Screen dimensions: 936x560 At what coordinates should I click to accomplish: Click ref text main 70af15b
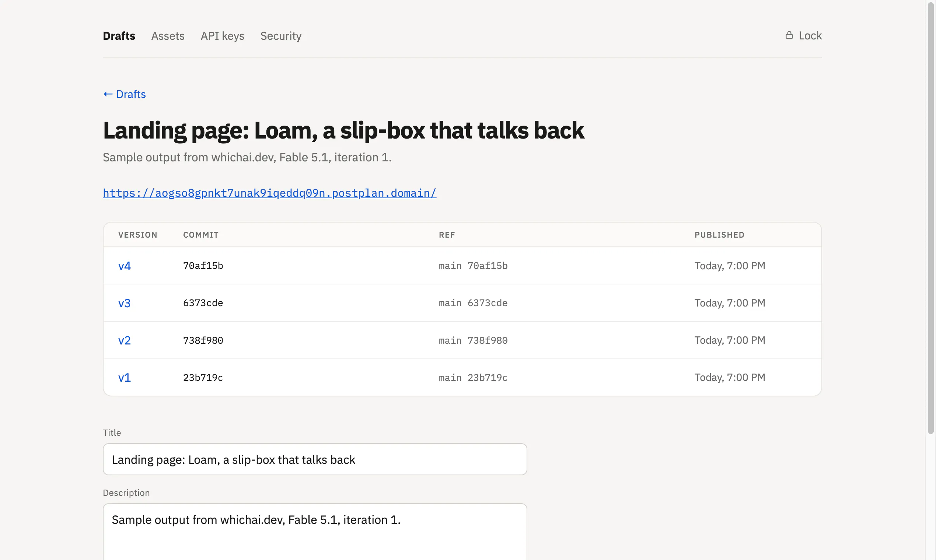[473, 266]
